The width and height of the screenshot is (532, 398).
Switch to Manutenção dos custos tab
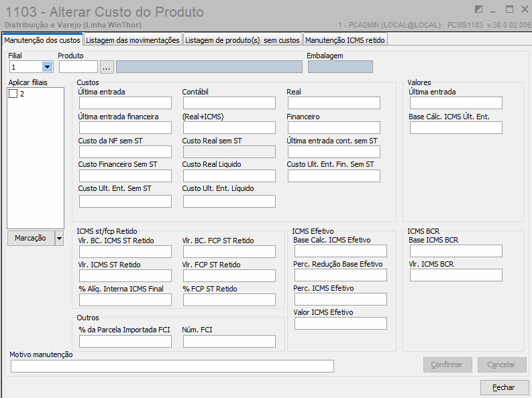point(42,40)
